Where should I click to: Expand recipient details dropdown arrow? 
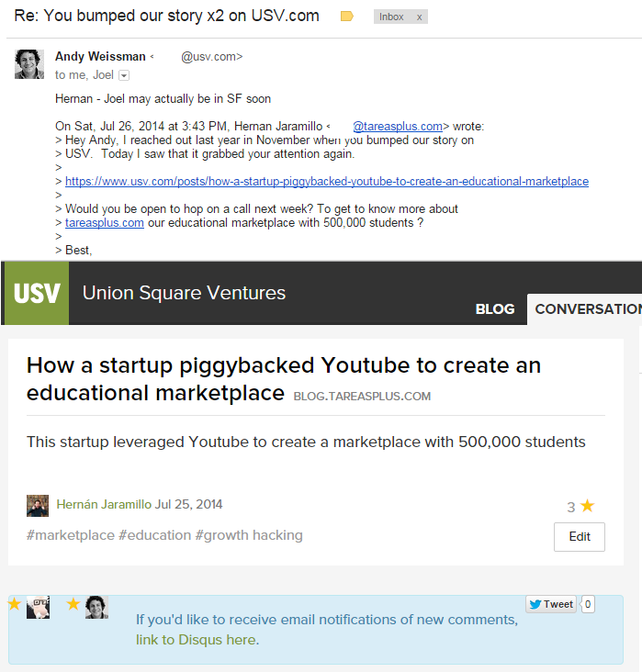[124, 75]
